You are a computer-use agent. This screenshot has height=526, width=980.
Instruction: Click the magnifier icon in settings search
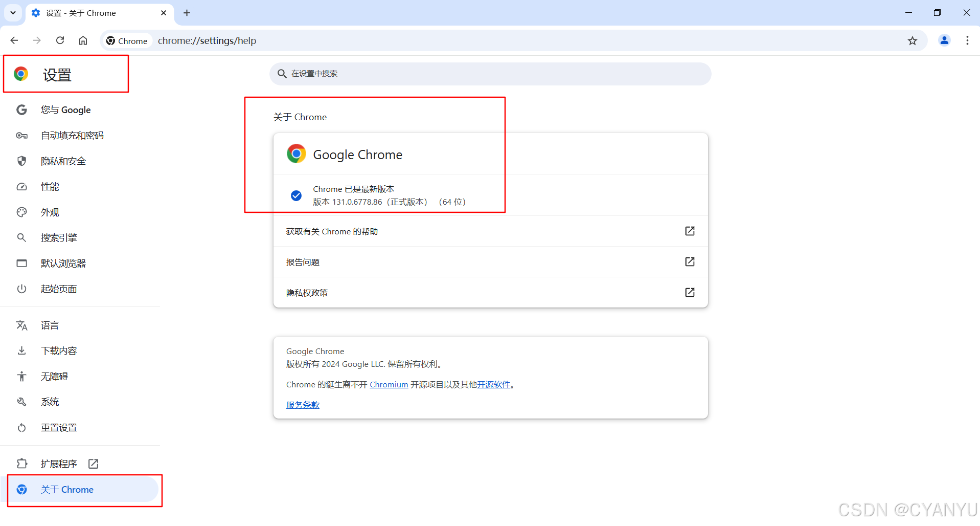click(x=282, y=74)
